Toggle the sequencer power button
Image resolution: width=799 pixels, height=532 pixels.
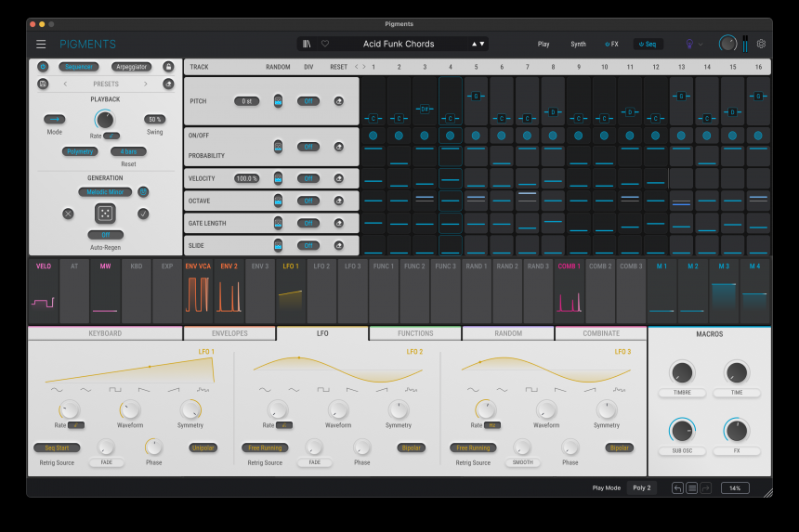[x=43, y=67]
